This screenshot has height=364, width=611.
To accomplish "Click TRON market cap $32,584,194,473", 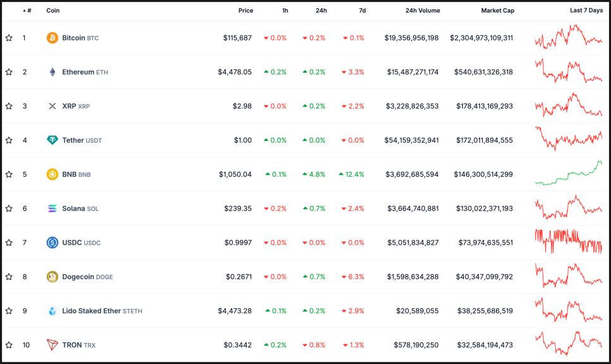I will 484,345.
